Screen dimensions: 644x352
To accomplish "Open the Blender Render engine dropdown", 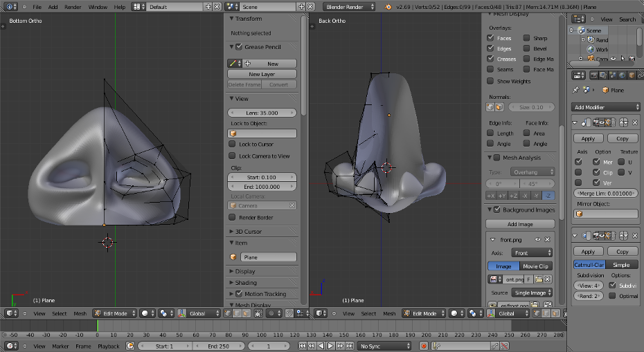I will tap(349, 6).
